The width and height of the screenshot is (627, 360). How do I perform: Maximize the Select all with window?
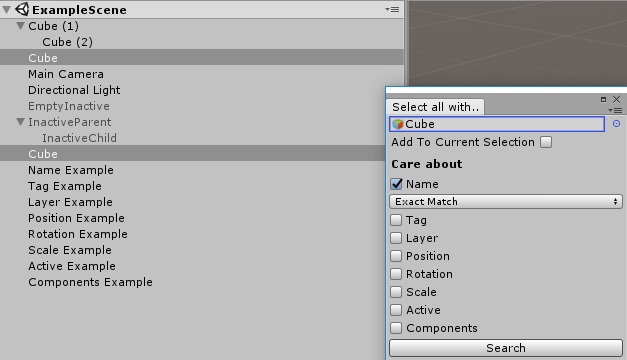(x=603, y=99)
